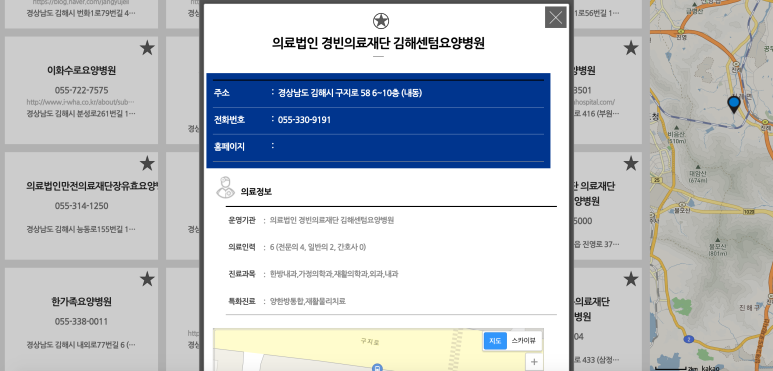Viewport: 773px width, 371px height.
Task: Open the 의료법인만전의료재단장유효요양 card
Action: [x=81, y=206]
